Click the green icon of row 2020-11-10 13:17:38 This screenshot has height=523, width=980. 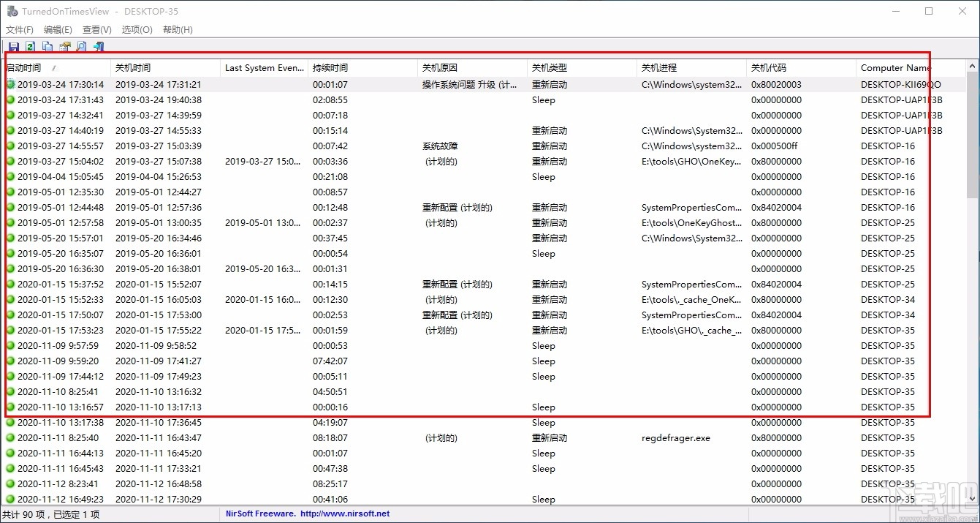coord(11,423)
